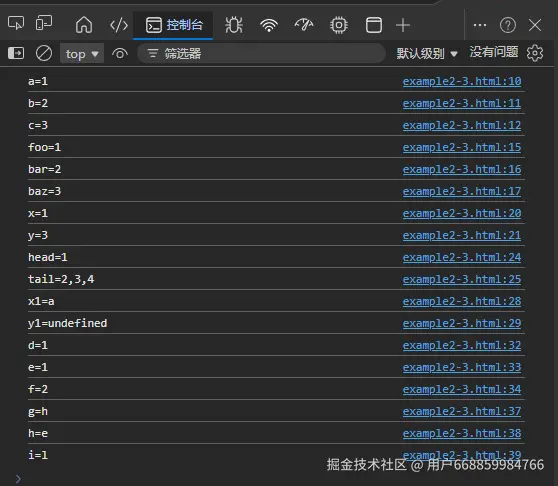The height and width of the screenshot is (486, 558).
Task: Click the console prompt chevron
Action: 19,479
